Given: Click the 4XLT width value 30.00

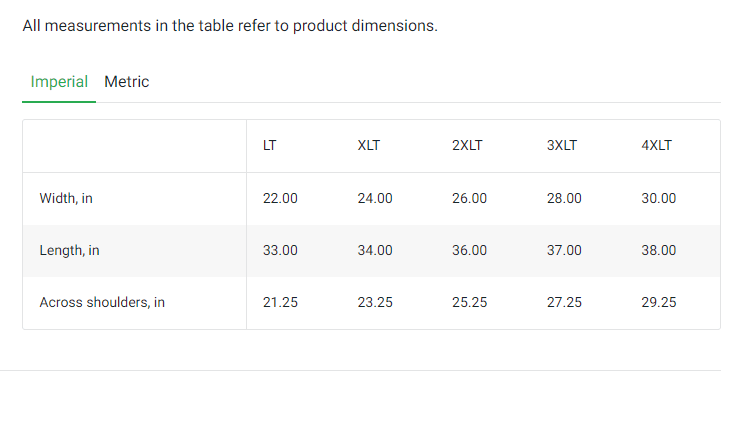Looking at the screenshot, I should (x=659, y=198).
